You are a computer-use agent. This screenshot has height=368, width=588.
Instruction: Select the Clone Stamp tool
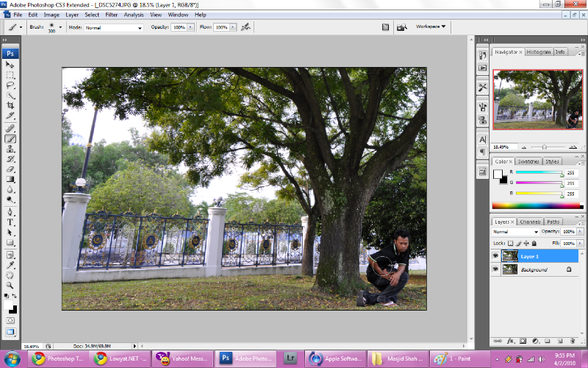[11, 148]
